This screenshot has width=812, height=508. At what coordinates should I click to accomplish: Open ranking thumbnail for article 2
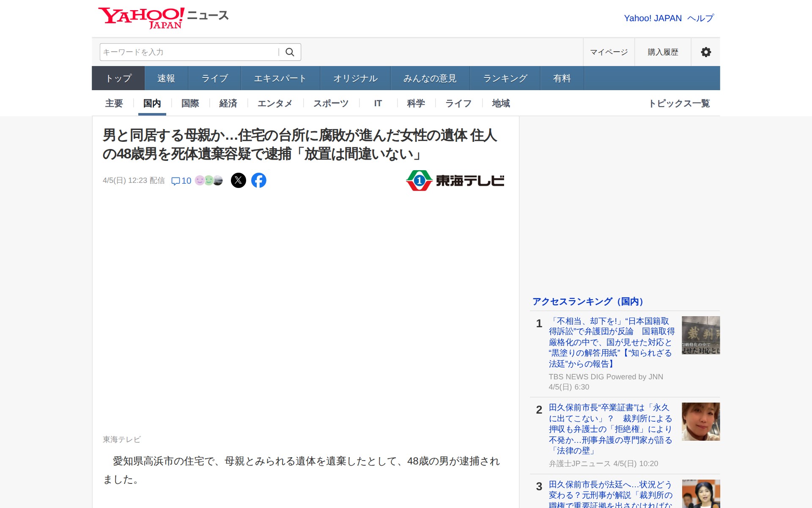pos(700,422)
